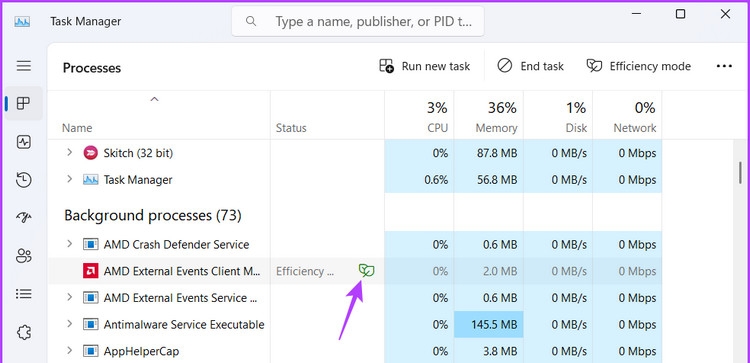The width and height of the screenshot is (750, 363).
Task: Click the search box field
Action: (358, 21)
